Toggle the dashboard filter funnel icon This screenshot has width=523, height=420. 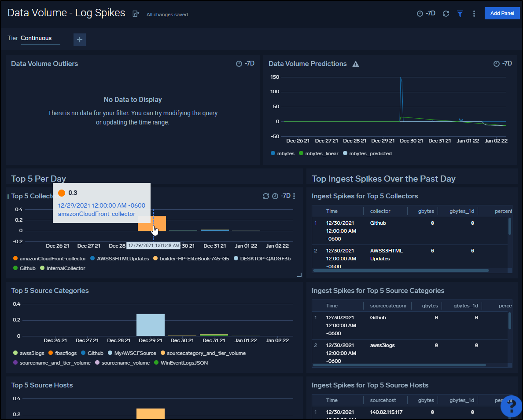[x=460, y=14]
